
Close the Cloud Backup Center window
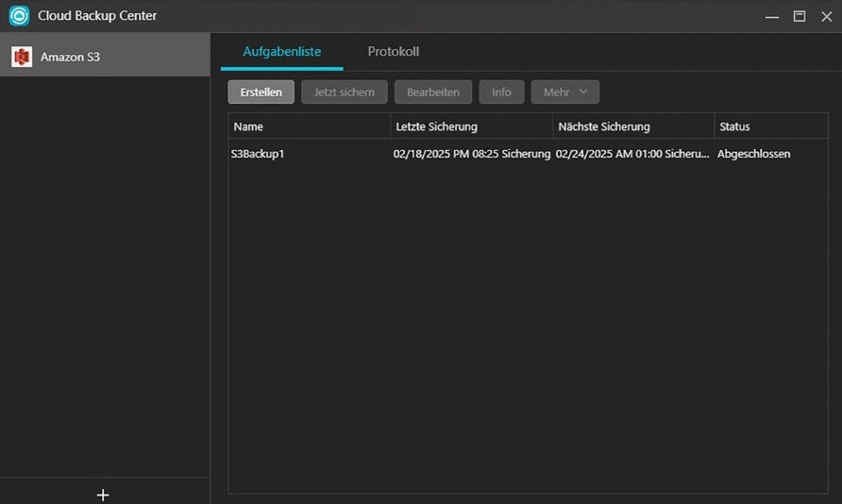tap(827, 17)
